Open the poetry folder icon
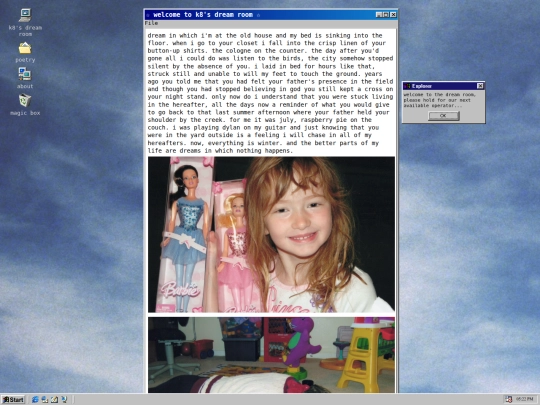 tap(25, 52)
